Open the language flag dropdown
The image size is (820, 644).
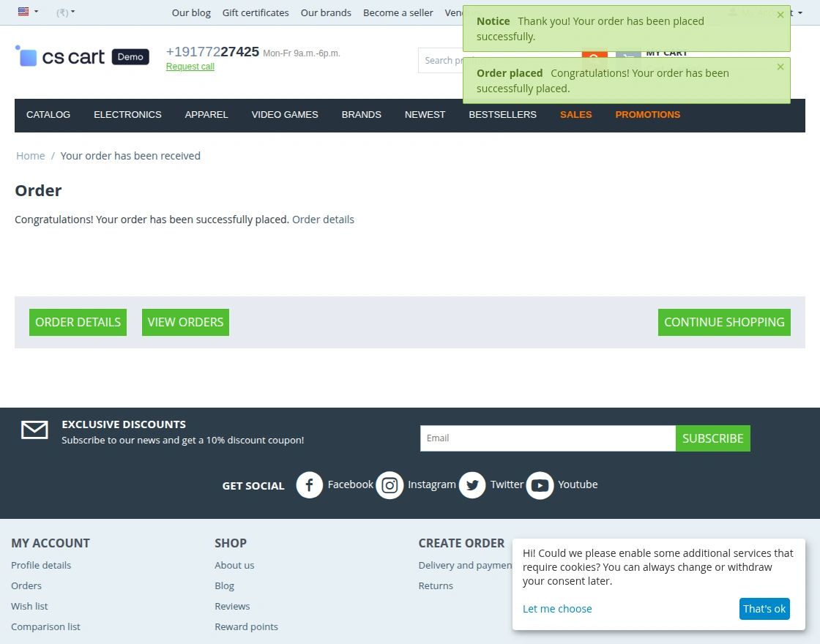click(x=28, y=12)
